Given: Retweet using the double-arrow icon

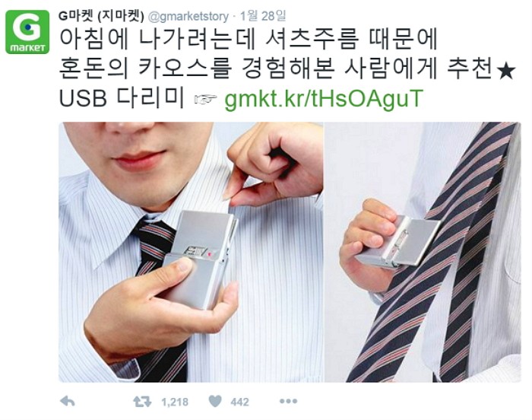Looking at the screenshot, I should 142,402.
